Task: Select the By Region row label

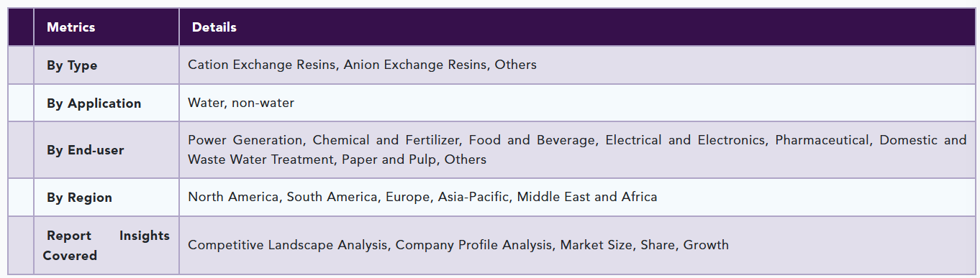Action: [79, 198]
